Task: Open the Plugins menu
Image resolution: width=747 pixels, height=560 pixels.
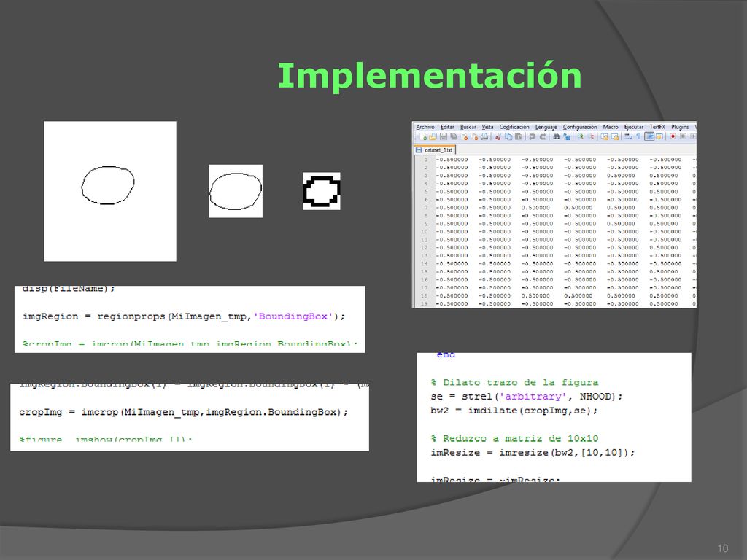Action: click(681, 127)
